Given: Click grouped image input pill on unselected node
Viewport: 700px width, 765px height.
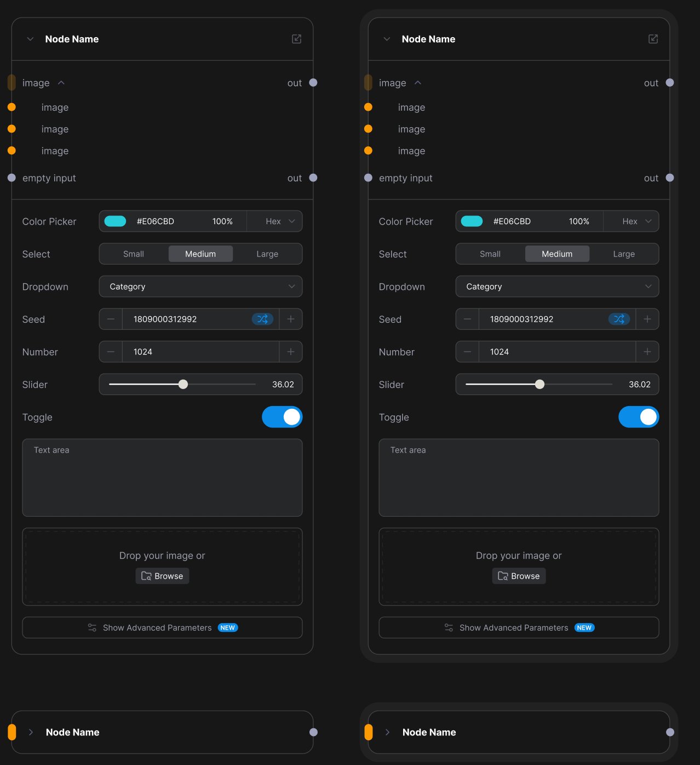Looking at the screenshot, I should (12, 83).
